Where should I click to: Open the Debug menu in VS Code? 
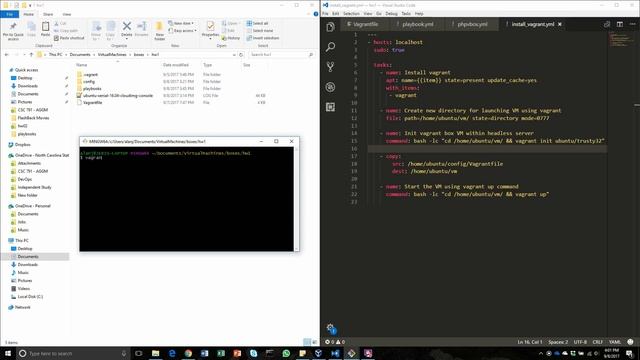coord(391,13)
